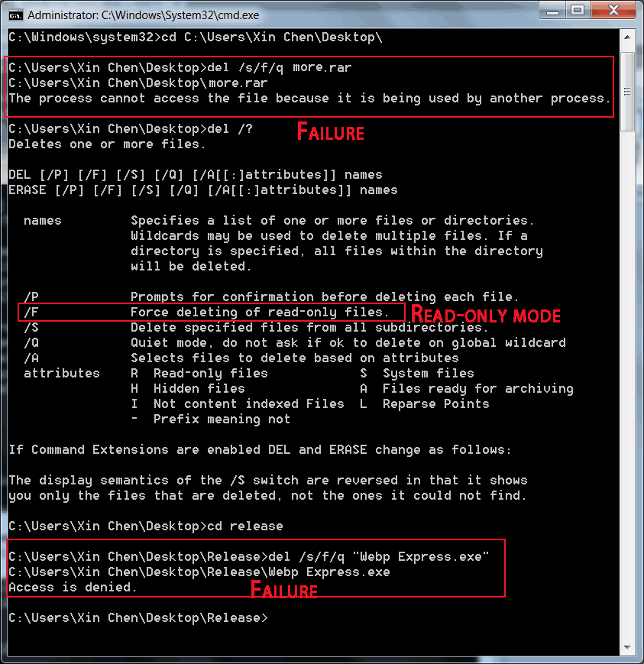This screenshot has height=664, width=644.
Task: Open the cmd.exe system menu icon
Action: coord(16,15)
